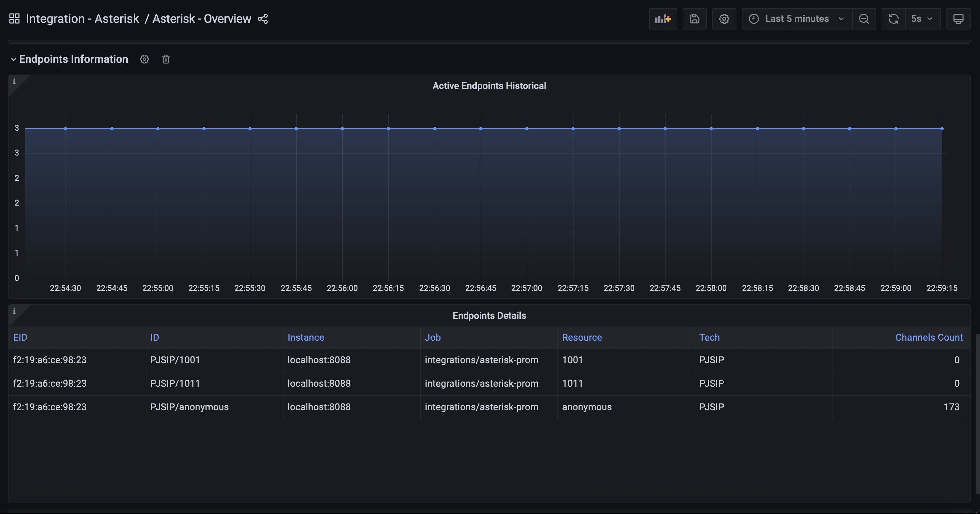Add a new panel to the dashboard

click(x=663, y=18)
